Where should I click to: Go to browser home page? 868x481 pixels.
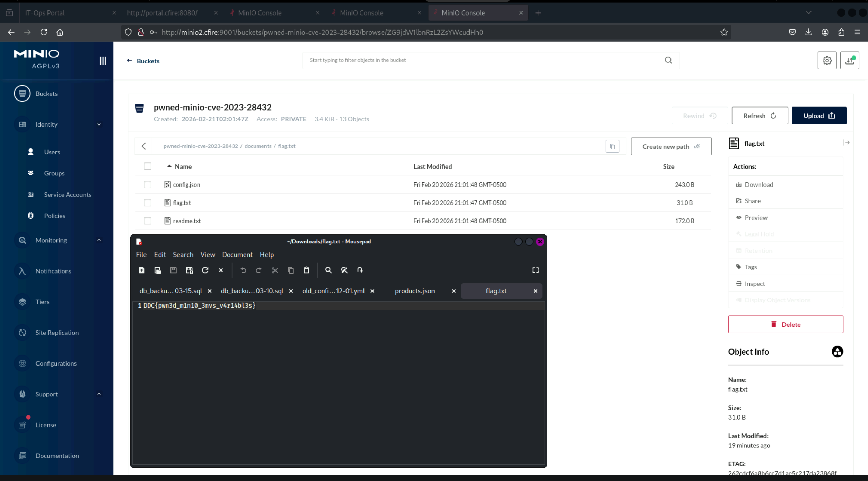tap(60, 32)
